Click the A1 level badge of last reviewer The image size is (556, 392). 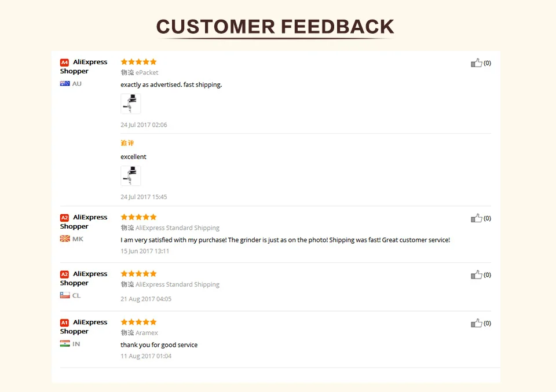(x=64, y=323)
